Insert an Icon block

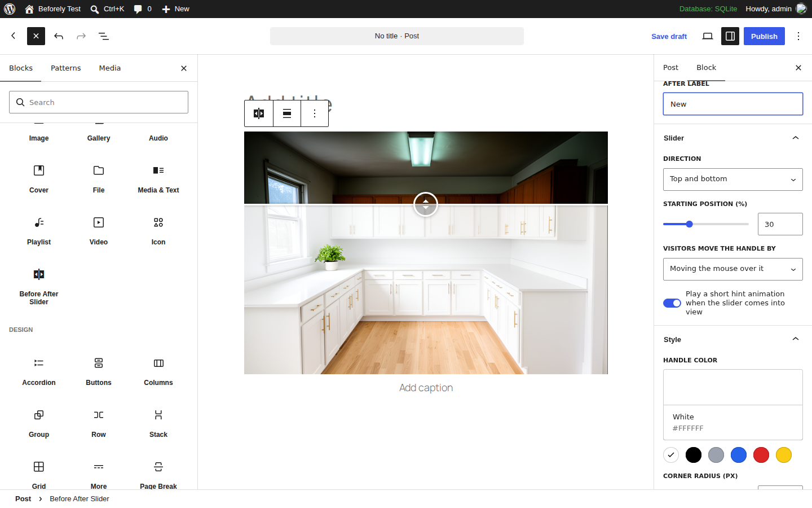[158, 230]
